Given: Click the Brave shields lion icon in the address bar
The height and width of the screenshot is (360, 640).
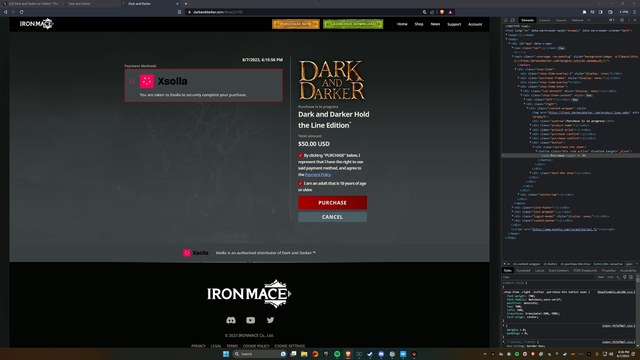Looking at the screenshot, I should pos(442,12).
